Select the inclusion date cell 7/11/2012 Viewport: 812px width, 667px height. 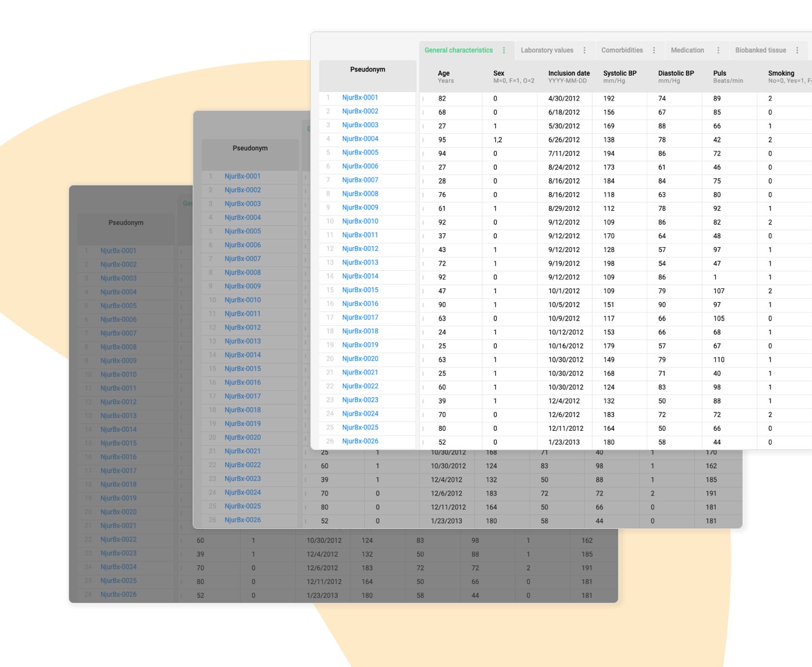[x=564, y=153]
